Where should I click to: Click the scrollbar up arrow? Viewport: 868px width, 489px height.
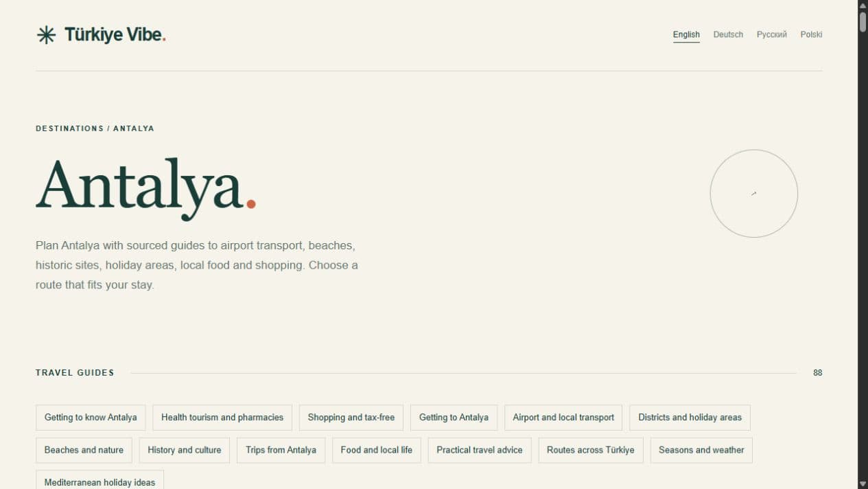tap(863, 5)
